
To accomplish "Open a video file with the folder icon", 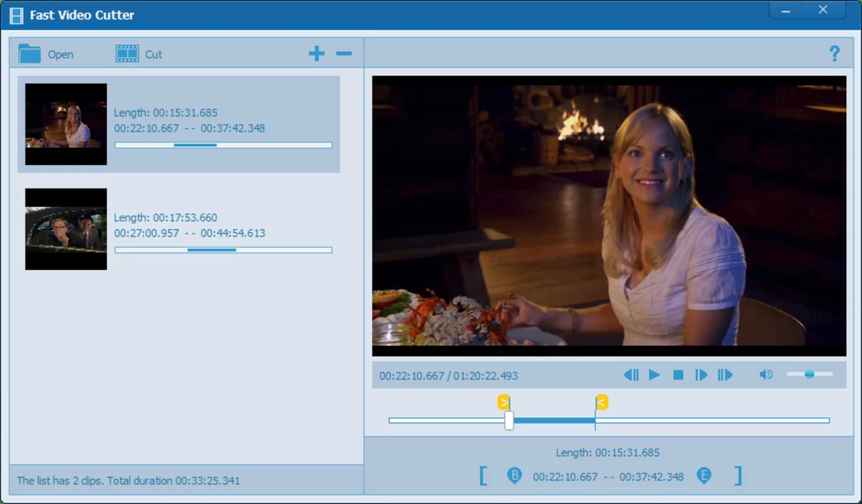I will pyautogui.click(x=30, y=54).
